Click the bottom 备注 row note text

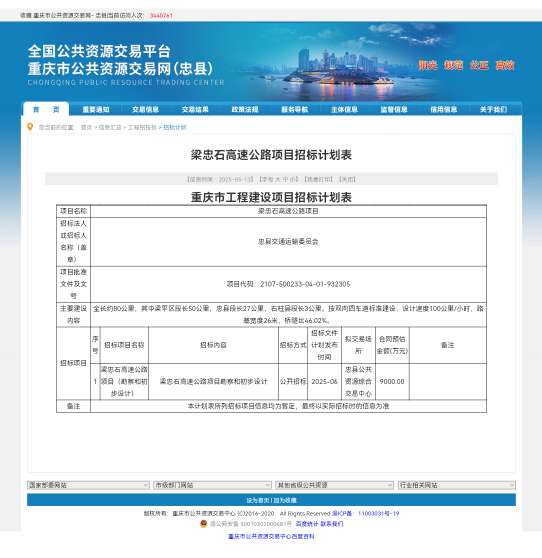click(x=288, y=406)
